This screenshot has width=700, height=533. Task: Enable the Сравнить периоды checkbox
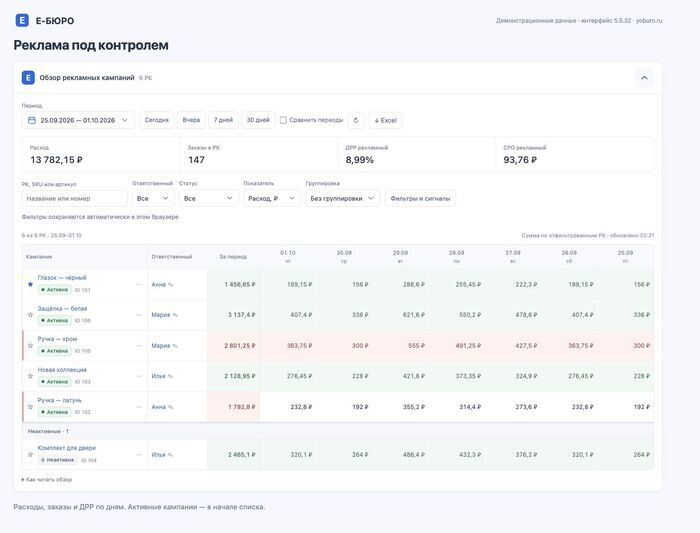tap(283, 120)
